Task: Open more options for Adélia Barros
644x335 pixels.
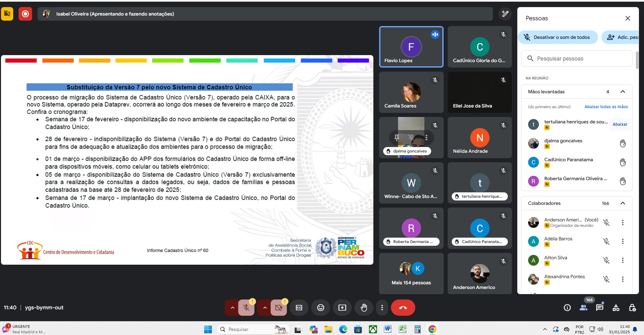Action: [622, 241]
